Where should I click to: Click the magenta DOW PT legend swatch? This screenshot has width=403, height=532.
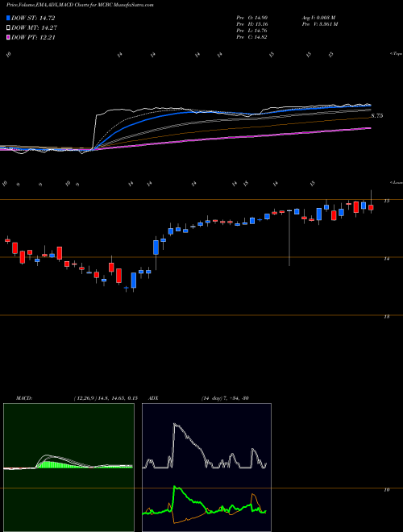[x=8, y=37]
